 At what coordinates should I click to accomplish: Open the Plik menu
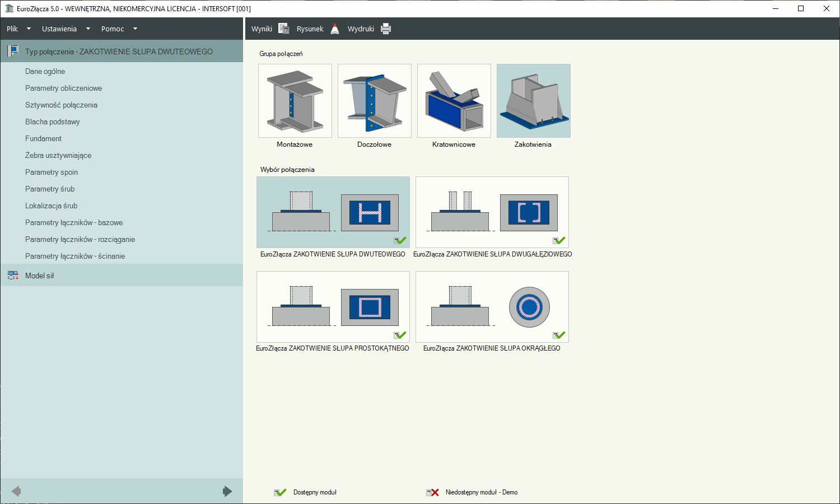[x=12, y=29]
